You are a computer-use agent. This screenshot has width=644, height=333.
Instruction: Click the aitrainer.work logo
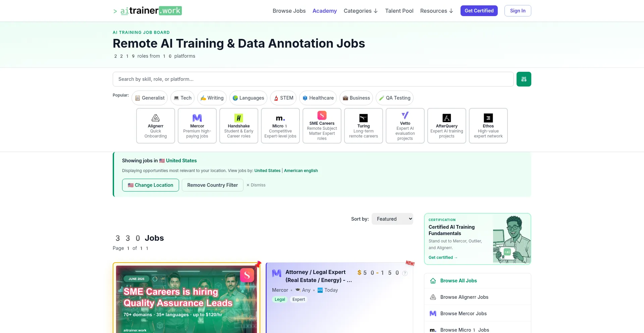(x=148, y=11)
